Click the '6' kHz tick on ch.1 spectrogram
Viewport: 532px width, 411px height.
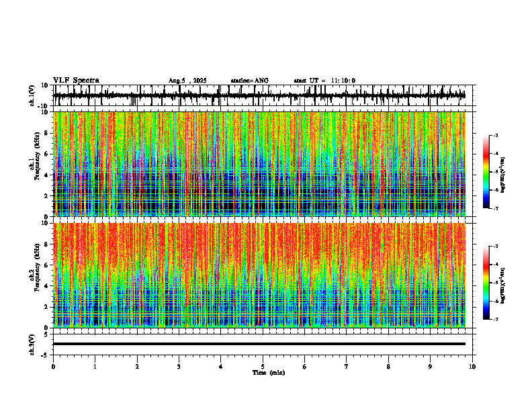pyautogui.click(x=46, y=154)
